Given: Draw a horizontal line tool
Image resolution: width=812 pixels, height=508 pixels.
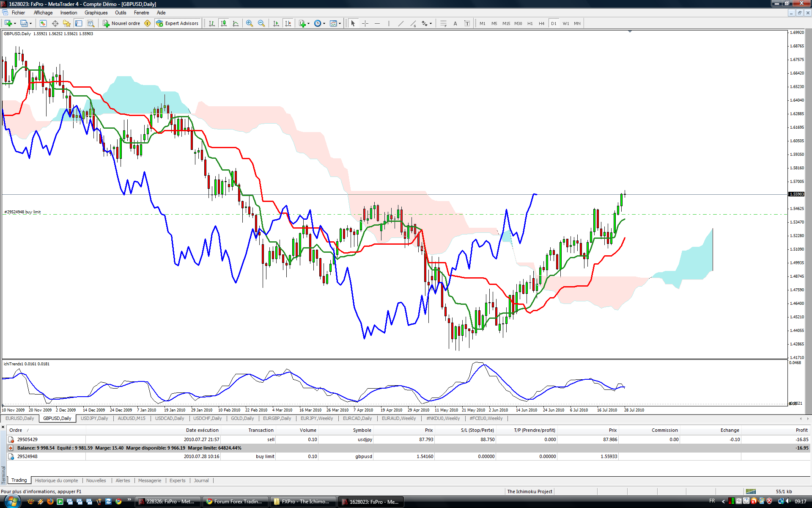Looking at the screenshot, I should click(377, 23).
